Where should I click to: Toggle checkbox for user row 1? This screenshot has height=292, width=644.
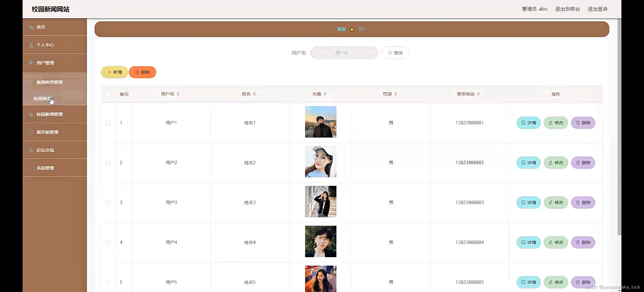point(108,123)
